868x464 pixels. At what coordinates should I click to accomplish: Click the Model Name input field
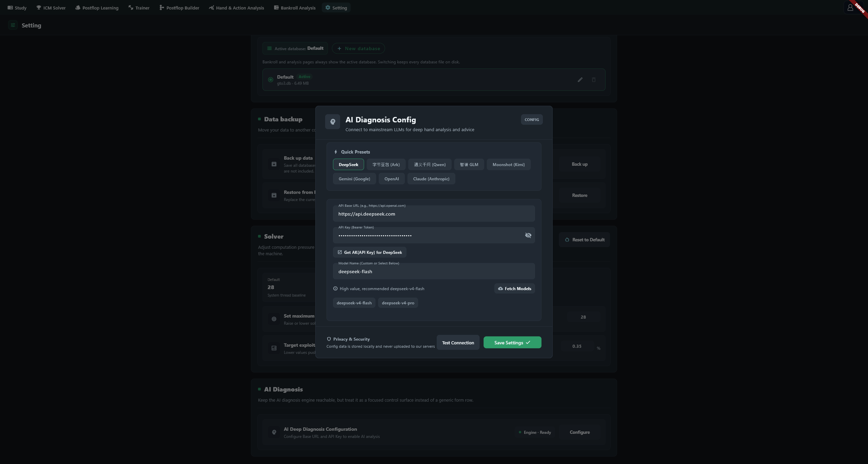point(434,271)
